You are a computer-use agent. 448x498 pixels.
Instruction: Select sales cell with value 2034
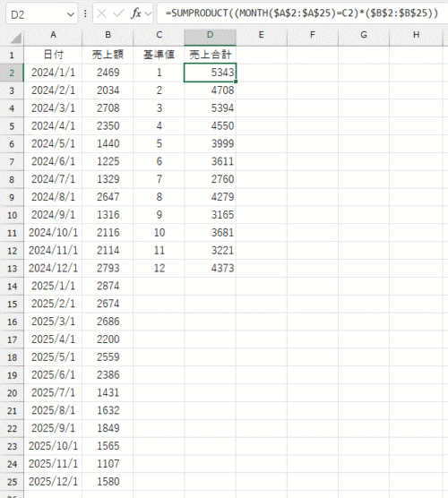point(108,90)
